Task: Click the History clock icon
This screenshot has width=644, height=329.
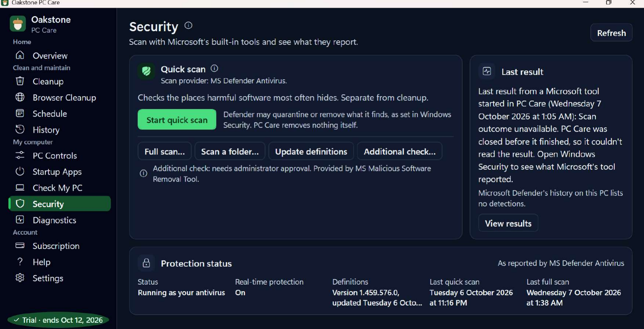Action: [20, 129]
